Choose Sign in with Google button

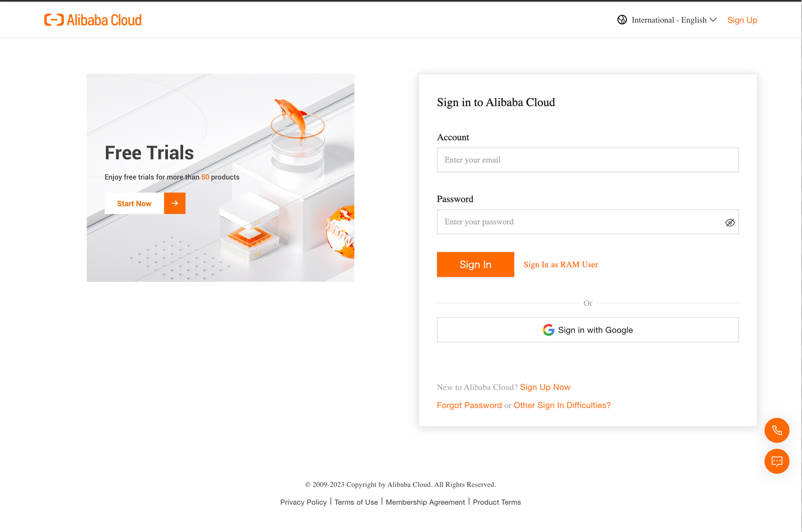click(x=587, y=330)
